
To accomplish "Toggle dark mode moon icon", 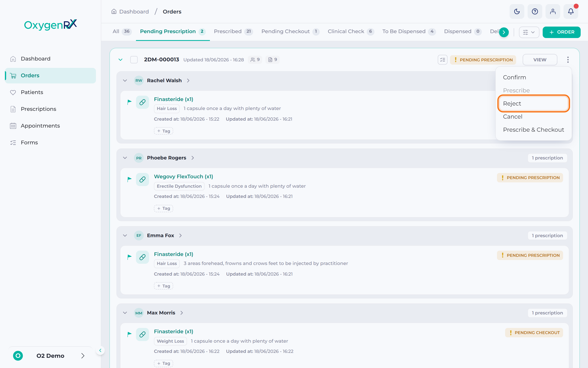I will point(517,11).
